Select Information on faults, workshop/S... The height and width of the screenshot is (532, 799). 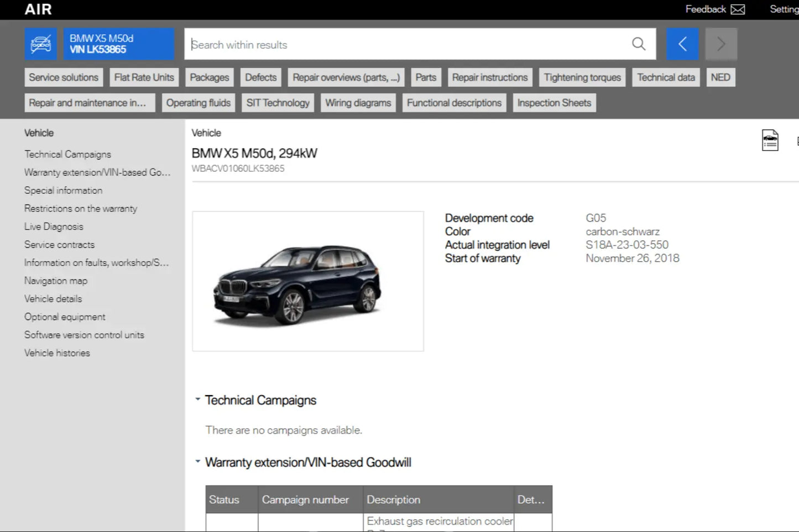[96, 262]
